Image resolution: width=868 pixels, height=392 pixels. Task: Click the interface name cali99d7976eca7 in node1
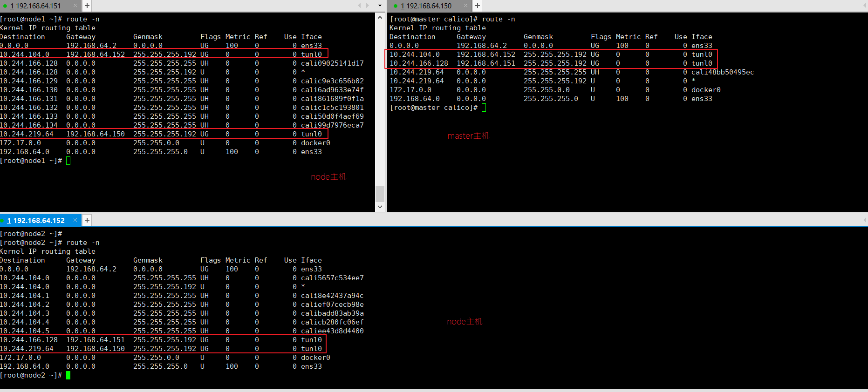tap(332, 125)
